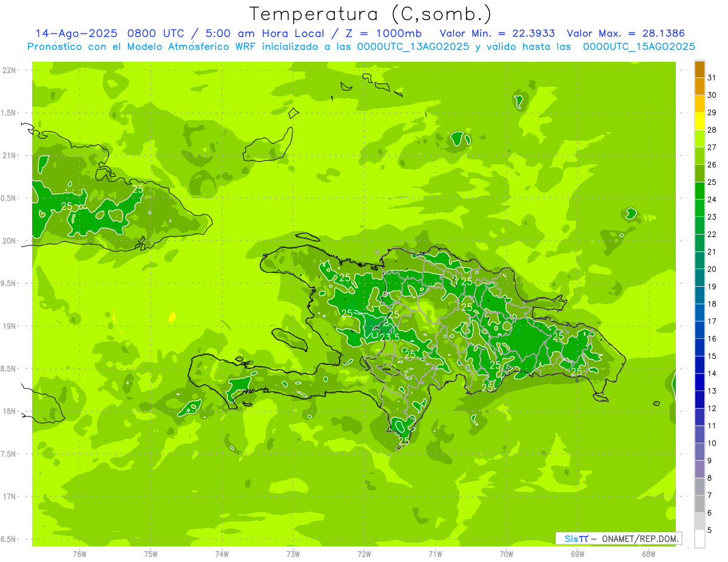The width and height of the screenshot is (728, 562).
Task: Click the gray swatch between 6 and 7
Action: (x=699, y=504)
